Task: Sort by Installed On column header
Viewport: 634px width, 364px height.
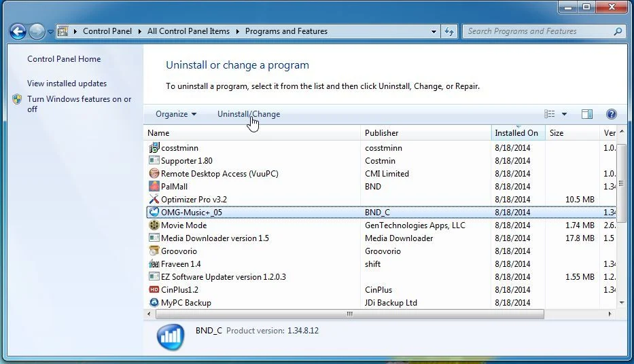Action: coord(518,133)
